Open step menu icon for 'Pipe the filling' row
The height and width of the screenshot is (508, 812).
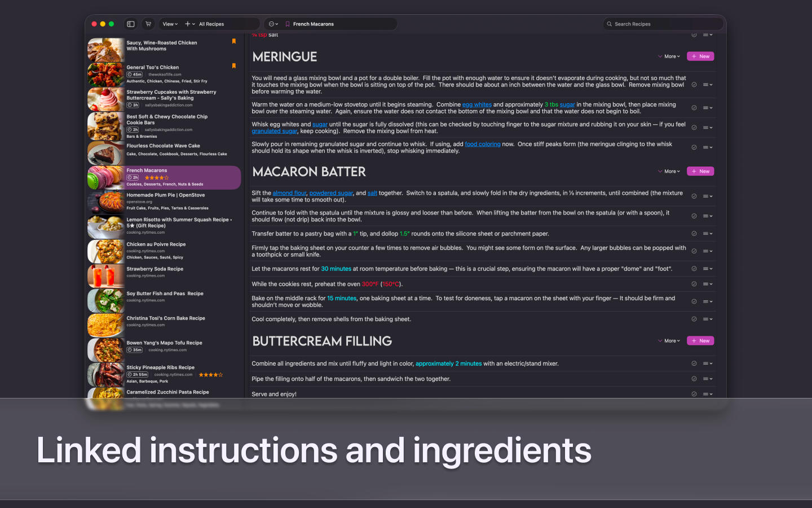pos(708,379)
